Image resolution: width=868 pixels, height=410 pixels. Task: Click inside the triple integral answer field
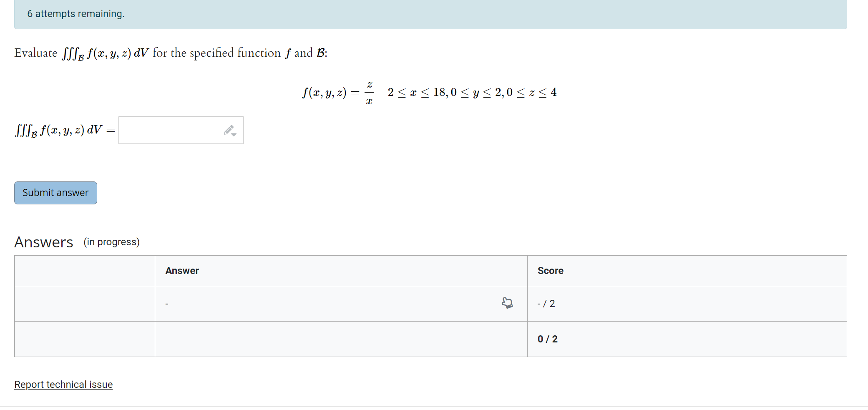[x=175, y=130]
